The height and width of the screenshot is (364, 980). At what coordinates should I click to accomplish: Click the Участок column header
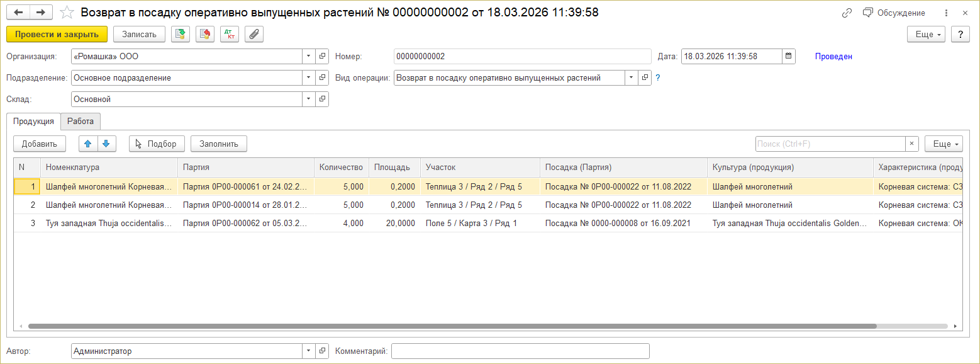(480, 168)
